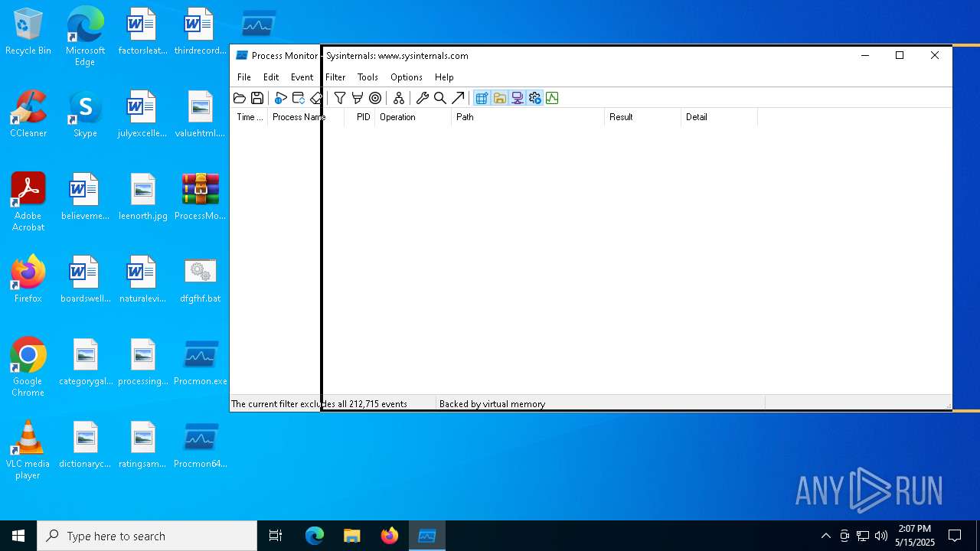Click the Jump To Object arrow icon
The height and width of the screenshot is (551, 980).
(458, 98)
